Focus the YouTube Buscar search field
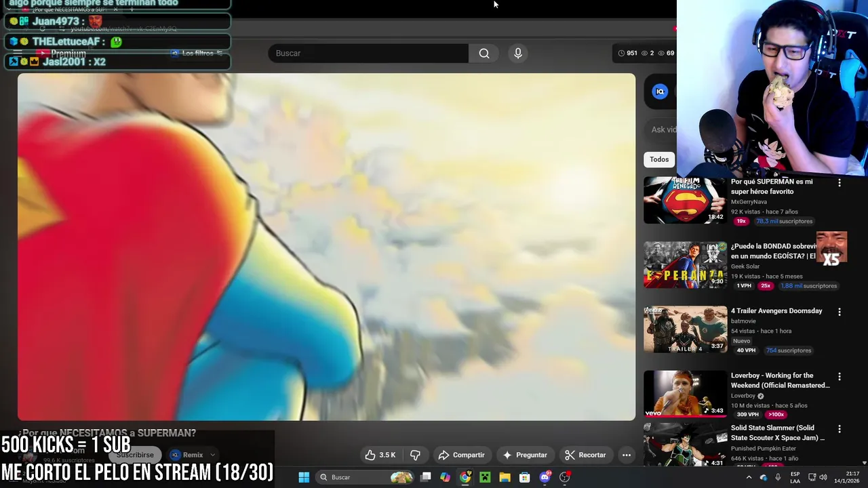This screenshot has height=488, width=868. point(368,54)
